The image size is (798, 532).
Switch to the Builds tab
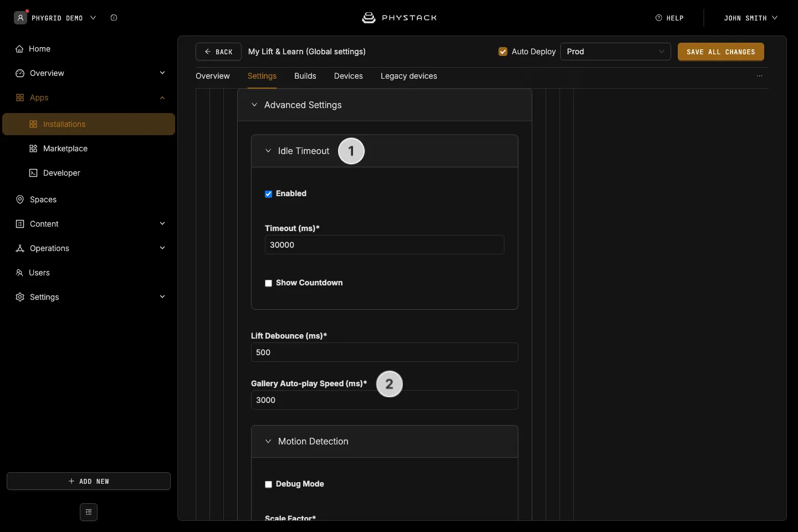pos(305,76)
